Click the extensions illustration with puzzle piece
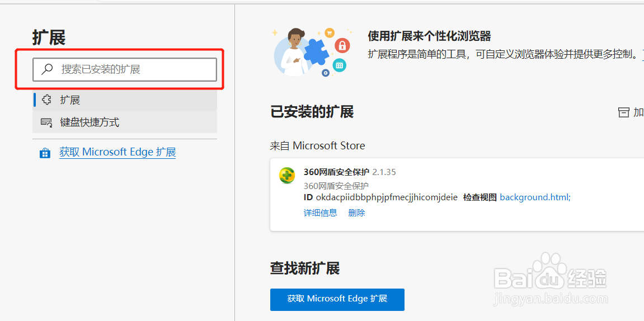 click(313, 51)
